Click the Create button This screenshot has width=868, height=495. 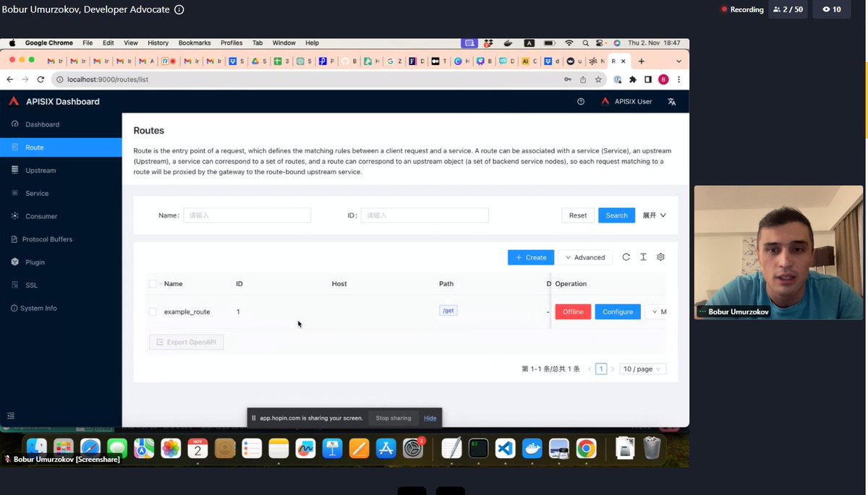point(531,257)
